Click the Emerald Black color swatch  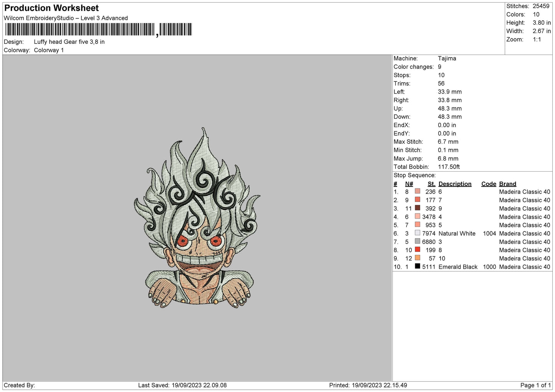click(417, 266)
